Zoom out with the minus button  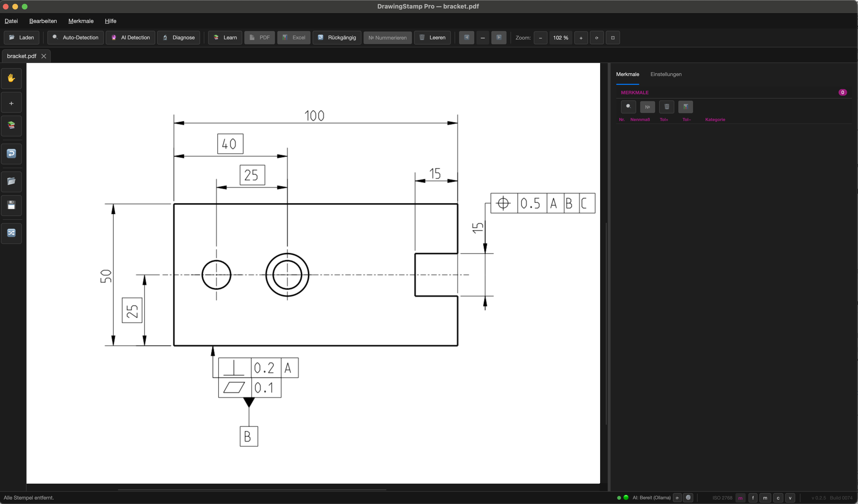coord(540,38)
